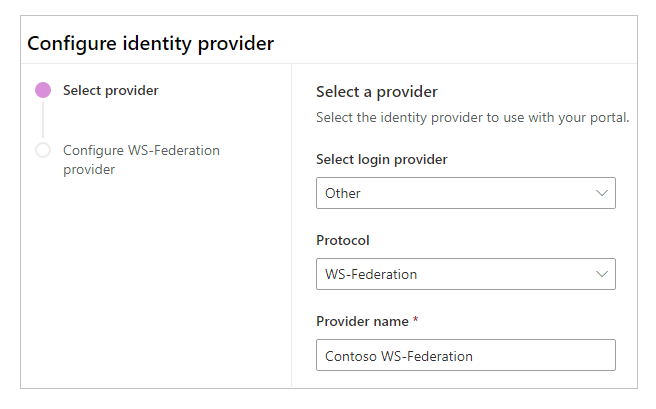This screenshot has height=409, width=656.
Task: Click the connector line between step circles
Action: coord(43,120)
